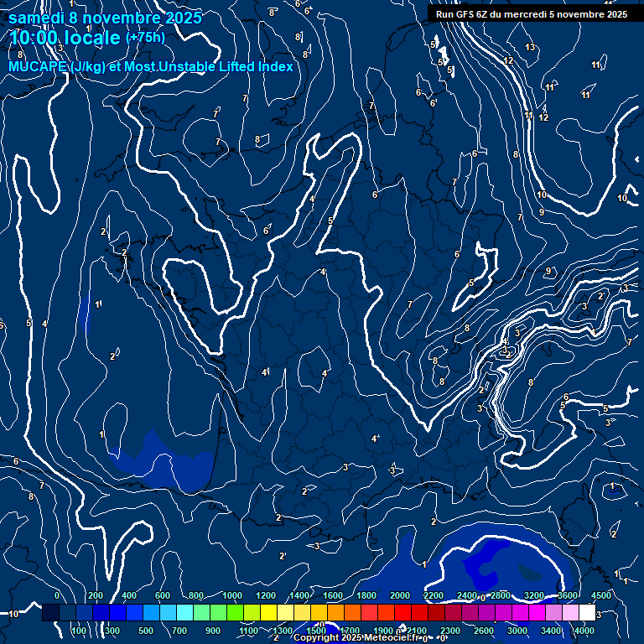Viewport: 644px width, 644px height.
Task: Click the pure red legend swatch between 2000 and 2100
Action: [402, 612]
